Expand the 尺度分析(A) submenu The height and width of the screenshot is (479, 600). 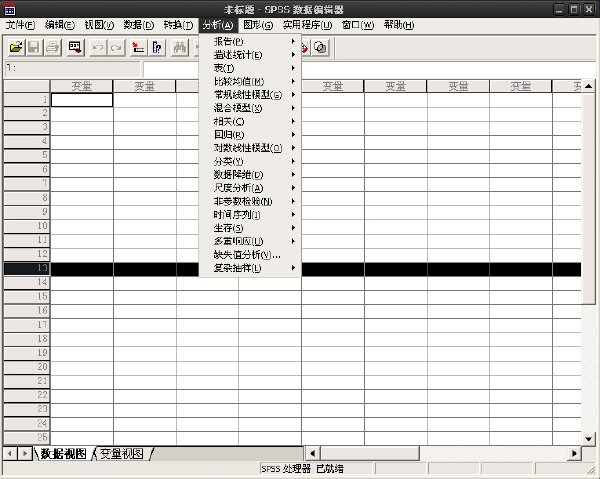pos(250,188)
